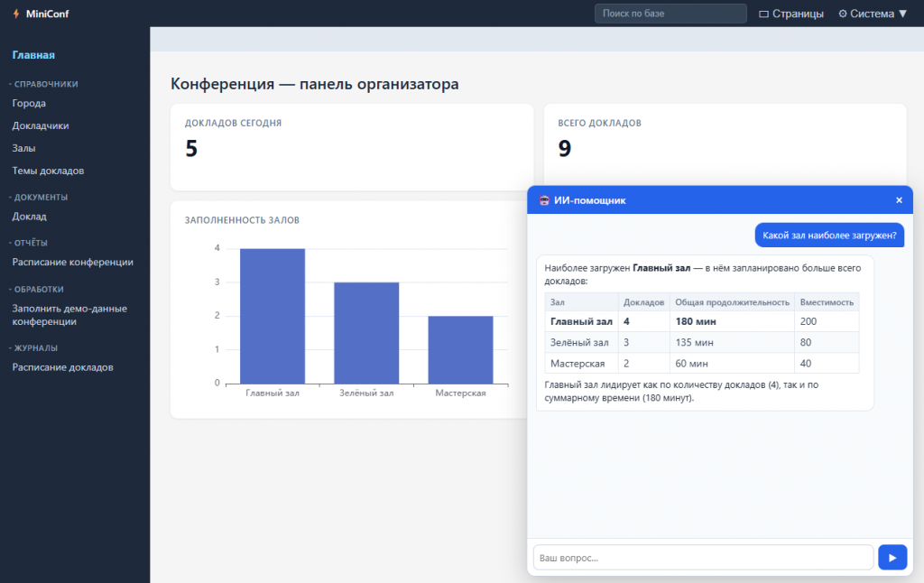924x583 pixels.
Task: Click the Ваш вопрос input field
Action: coord(703,558)
